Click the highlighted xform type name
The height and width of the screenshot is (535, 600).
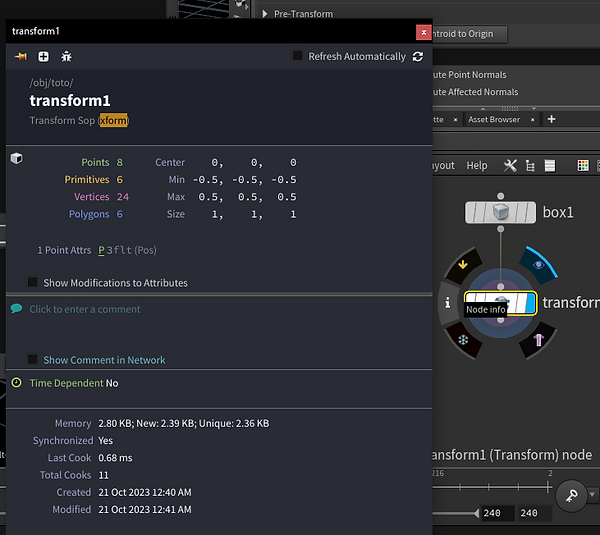pos(114,121)
